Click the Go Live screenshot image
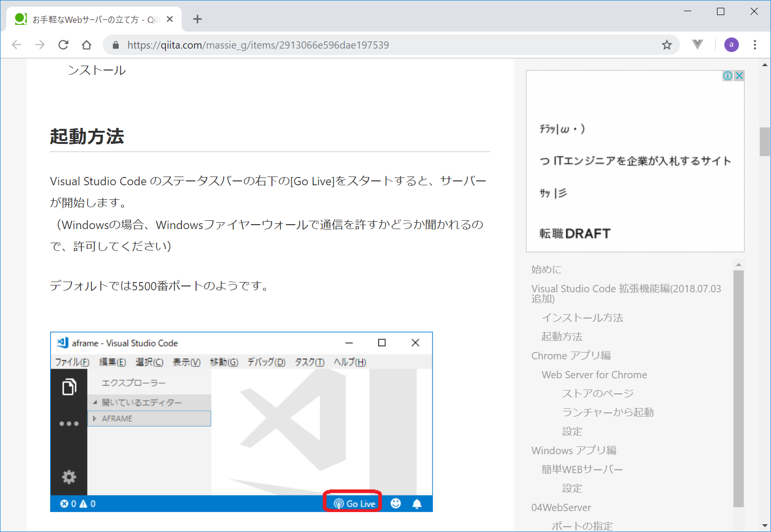This screenshot has height=532, width=771. pos(241,422)
